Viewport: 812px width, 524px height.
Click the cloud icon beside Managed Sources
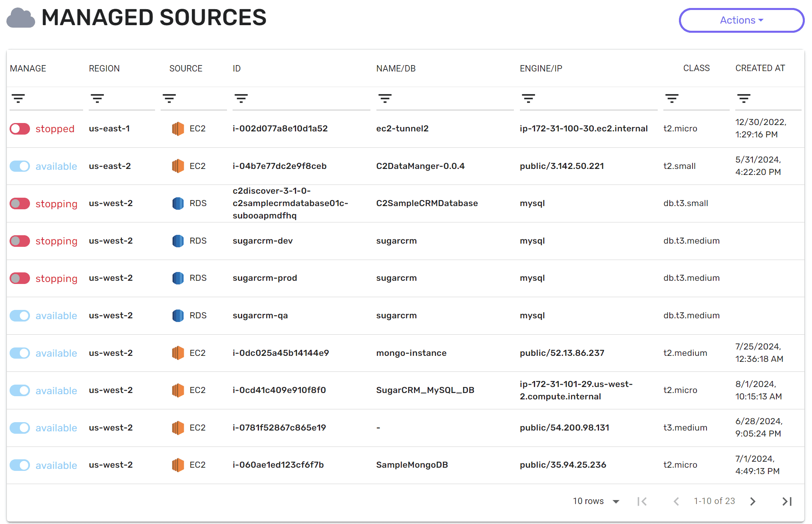[x=21, y=18]
